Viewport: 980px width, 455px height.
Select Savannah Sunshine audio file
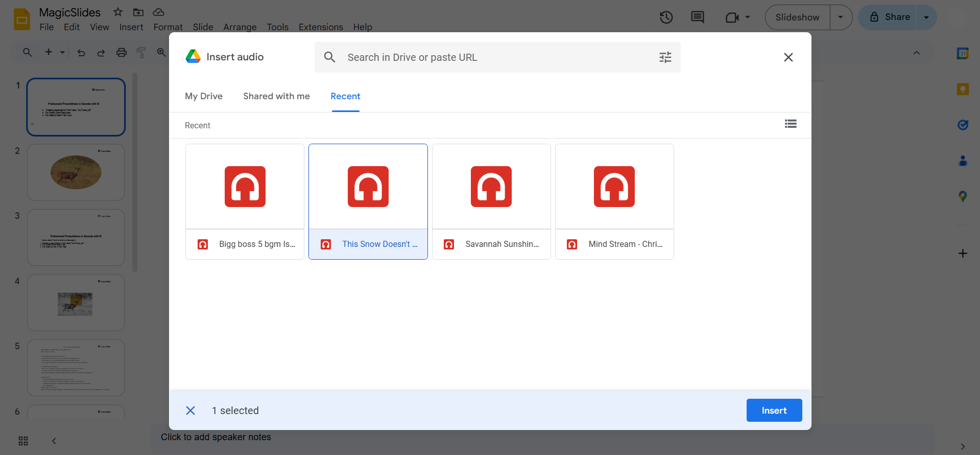coord(491,201)
